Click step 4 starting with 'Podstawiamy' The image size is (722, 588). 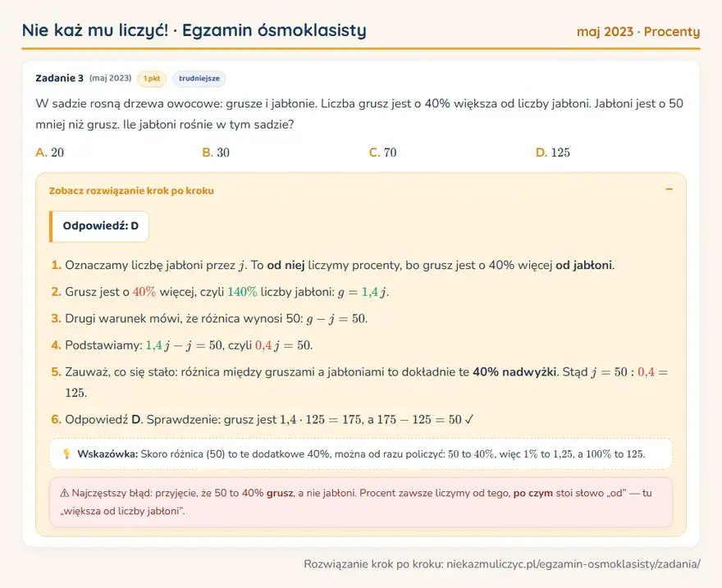[x=182, y=345]
